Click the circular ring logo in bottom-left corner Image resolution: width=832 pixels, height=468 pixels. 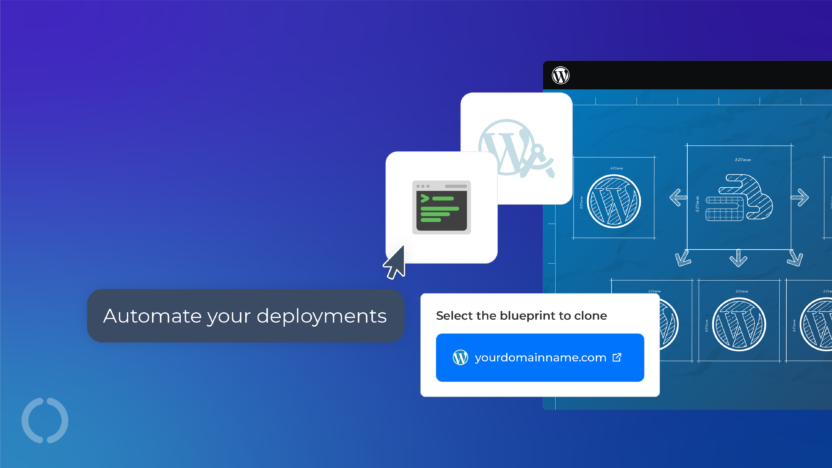(45, 420)
